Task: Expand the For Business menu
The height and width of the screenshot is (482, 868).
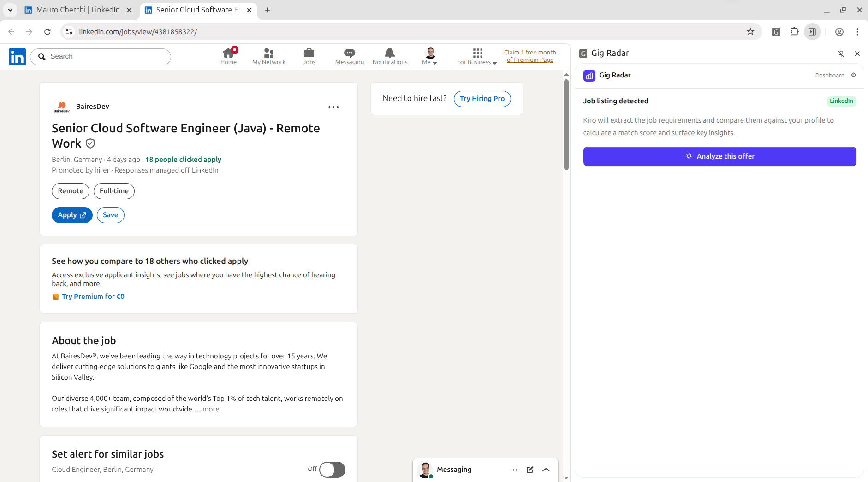Action: tap(477, 56)
